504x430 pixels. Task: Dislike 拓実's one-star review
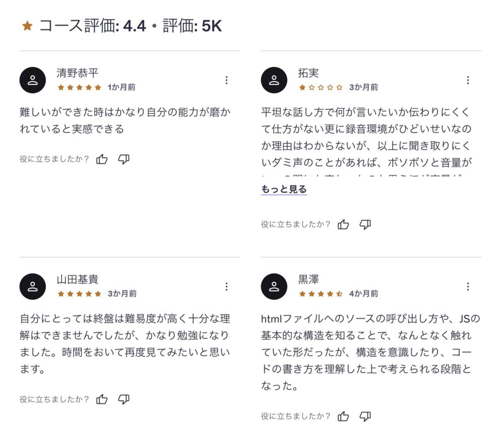click(365, 224)
